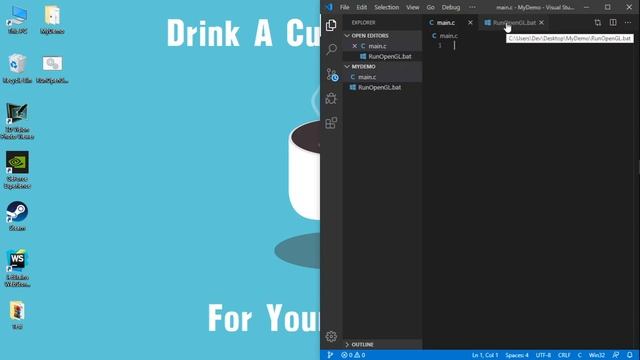Image resolution: width=640 pixels, height=360 pixels.
Task: Click the VS Code logo in title bar
Action: (x=329, y=7)
